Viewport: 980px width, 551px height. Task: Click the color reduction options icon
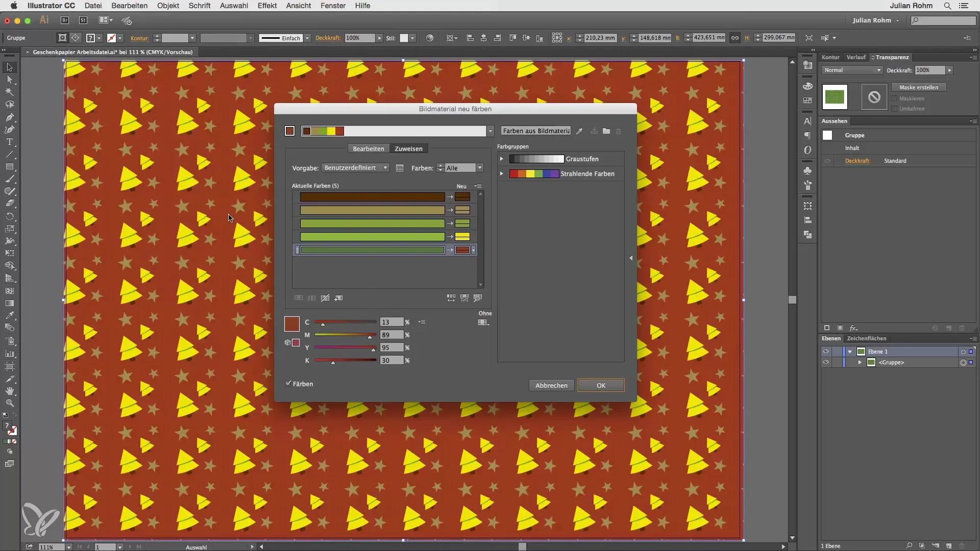pos(400,168)
